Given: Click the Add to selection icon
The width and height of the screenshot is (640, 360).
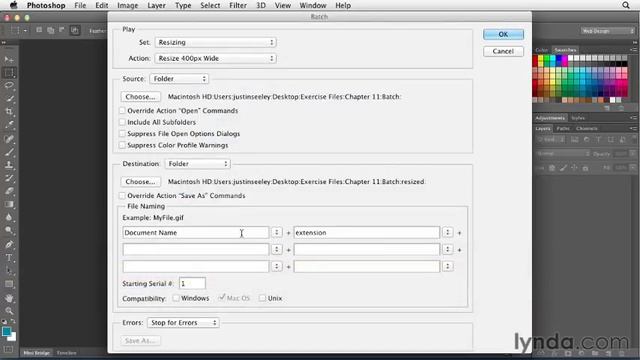Looking at the screenshot, I should tap(51, 30).
